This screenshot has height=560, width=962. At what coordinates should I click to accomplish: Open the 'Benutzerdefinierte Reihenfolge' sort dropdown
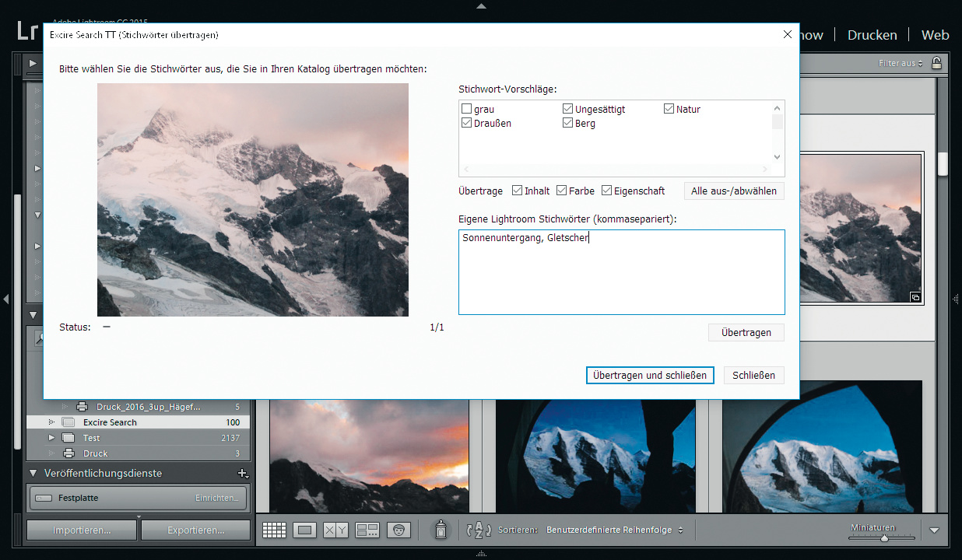click(x=614, y=530)
